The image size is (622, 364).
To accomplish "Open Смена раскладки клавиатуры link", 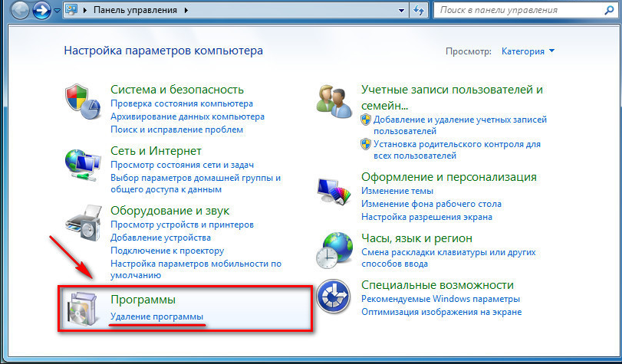I will pyautogui.click(x=448, y=257).
